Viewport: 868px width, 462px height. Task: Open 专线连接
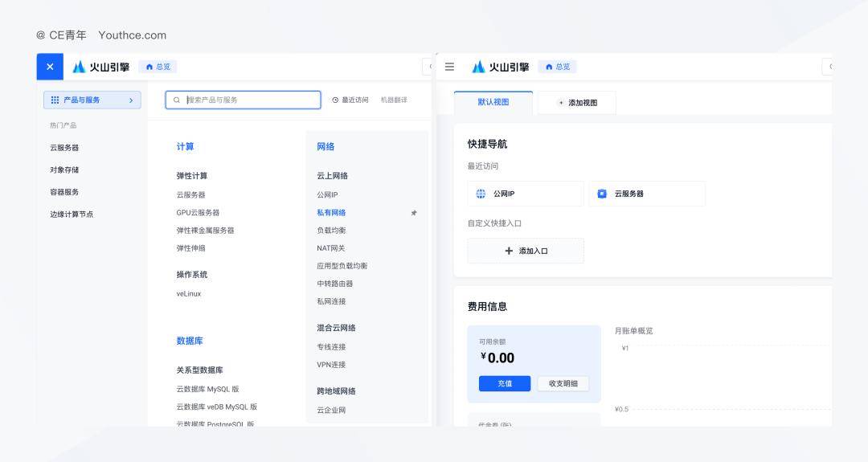coord(331,347)
